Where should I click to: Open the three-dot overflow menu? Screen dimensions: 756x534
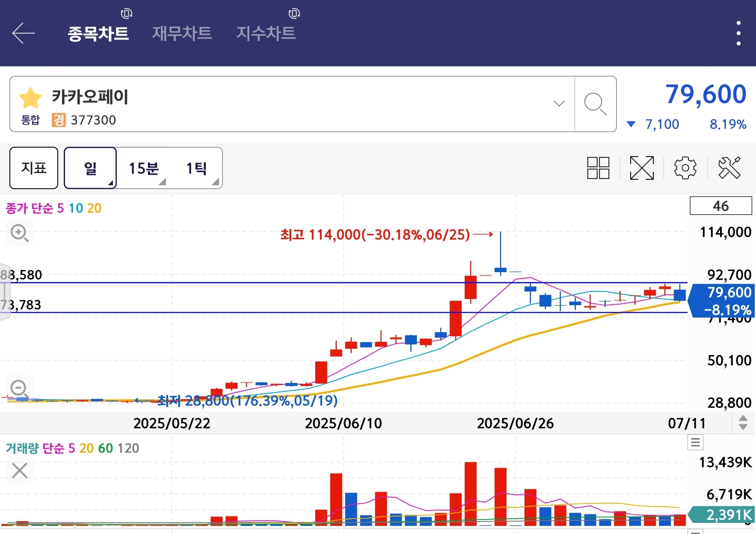(x=738, y=33)
